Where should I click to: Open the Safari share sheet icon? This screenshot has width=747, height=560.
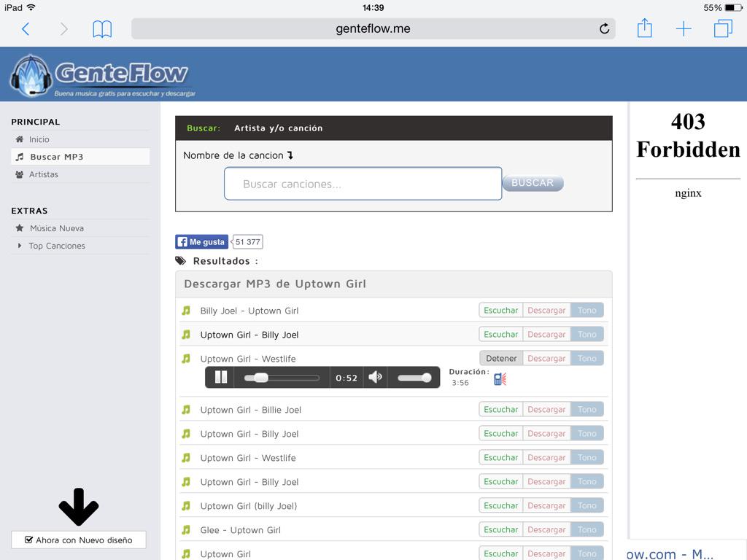[645, 28]
